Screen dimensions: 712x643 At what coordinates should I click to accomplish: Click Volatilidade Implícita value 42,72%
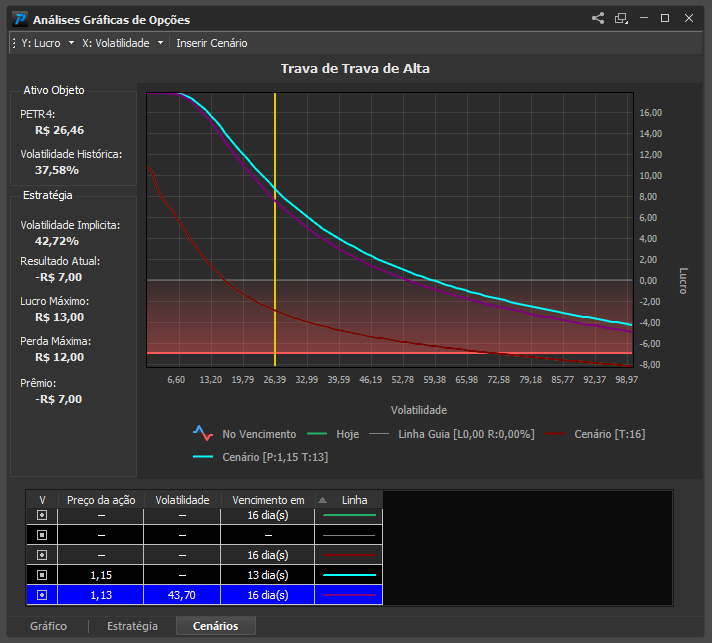pos(57,241)
